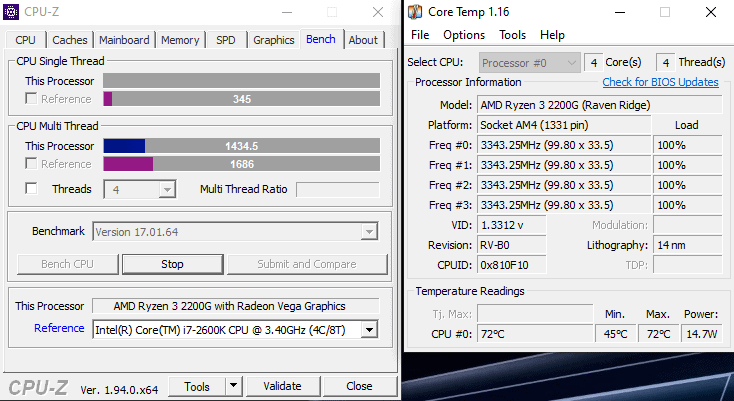This screenshot has height=401, width=734.
Task: Click the Min. temperature 45°C field
Action: tap(615, 334)
